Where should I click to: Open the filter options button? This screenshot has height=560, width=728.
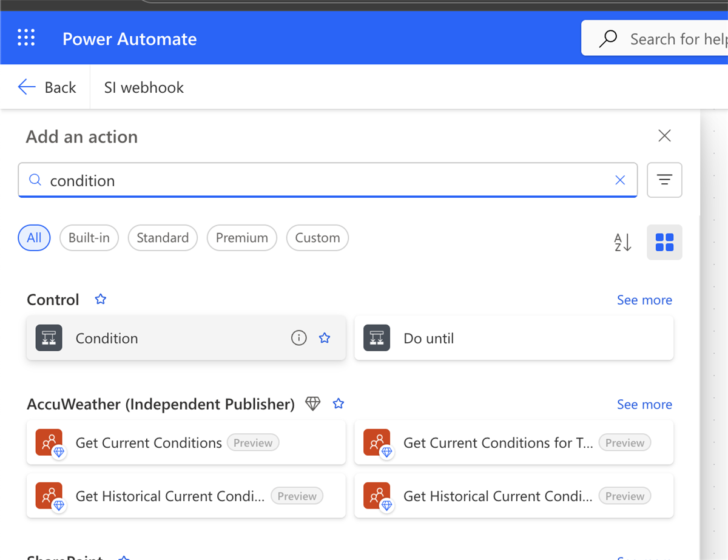664,180
